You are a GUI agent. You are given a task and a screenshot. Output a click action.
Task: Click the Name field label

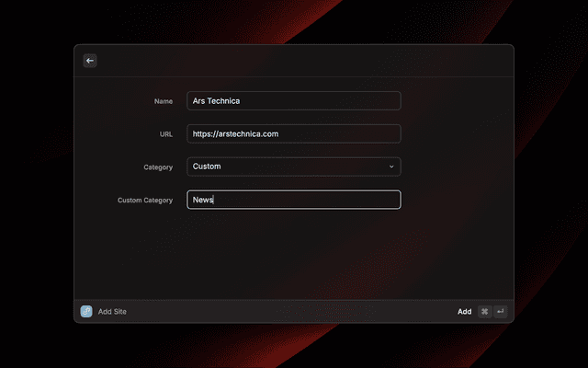pos(164,100)
